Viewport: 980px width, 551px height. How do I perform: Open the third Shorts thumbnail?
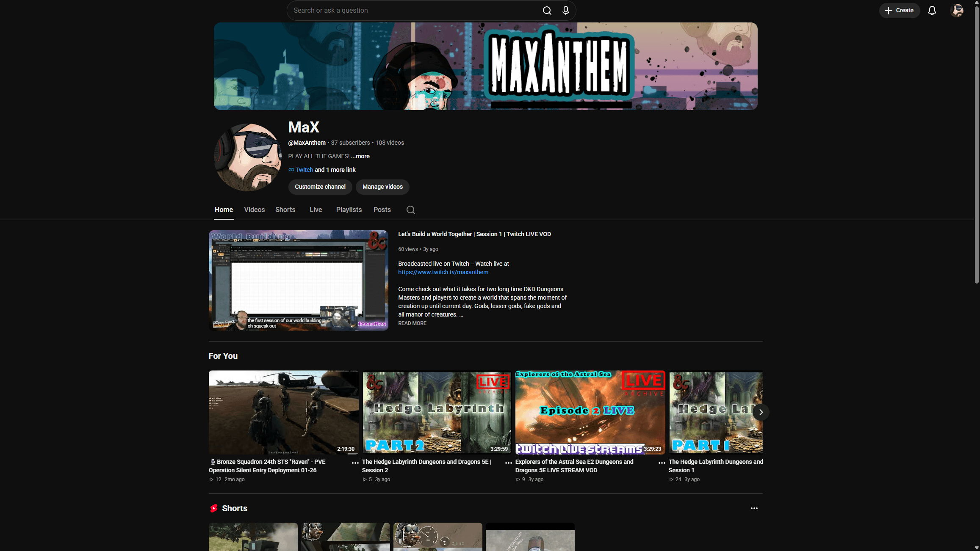(438, 537)
